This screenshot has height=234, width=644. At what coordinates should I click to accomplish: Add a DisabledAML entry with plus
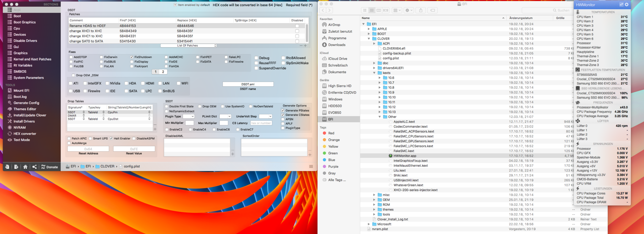click(232, 154)
